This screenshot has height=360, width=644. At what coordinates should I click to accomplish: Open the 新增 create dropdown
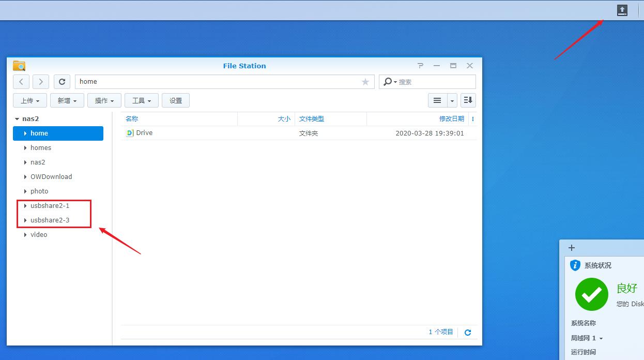[x=67, y=100]
